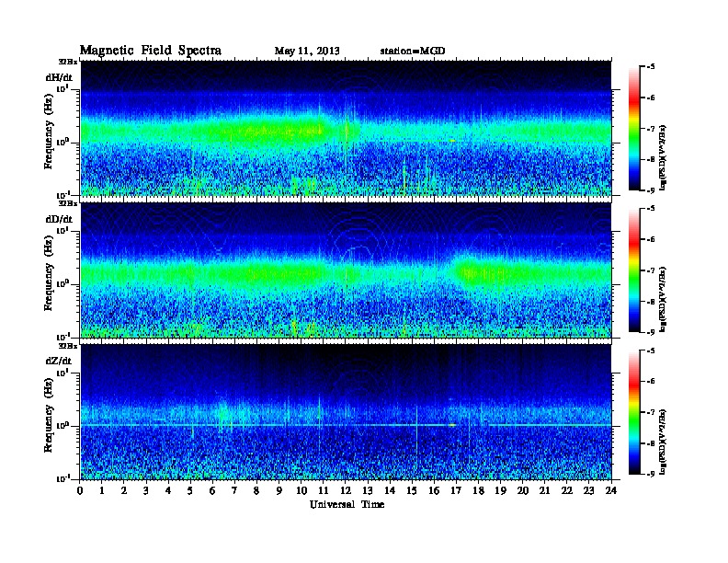The image size is (728, 563).
Task: Click hour "9" on the Universal Time axis
Action: [x=279, y=490]
